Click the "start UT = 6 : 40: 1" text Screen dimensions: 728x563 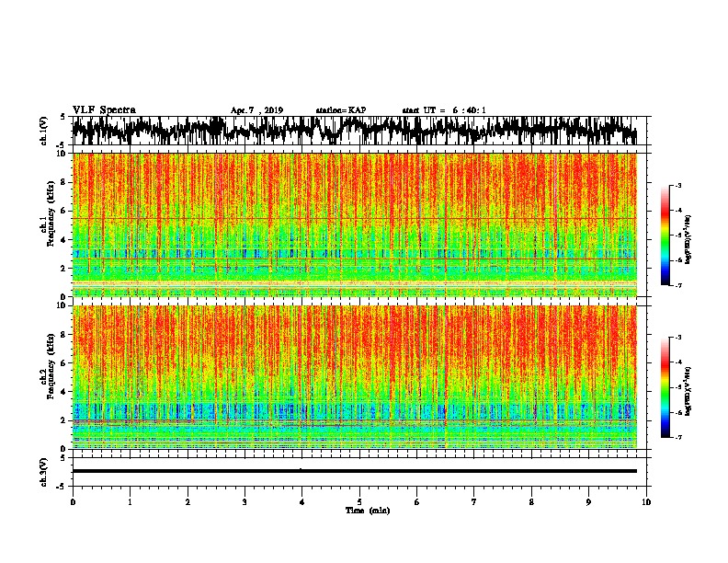444,110
